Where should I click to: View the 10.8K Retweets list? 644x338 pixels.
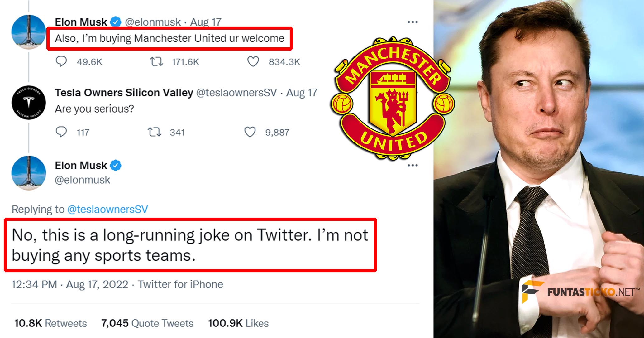click(x=50, y=323)
